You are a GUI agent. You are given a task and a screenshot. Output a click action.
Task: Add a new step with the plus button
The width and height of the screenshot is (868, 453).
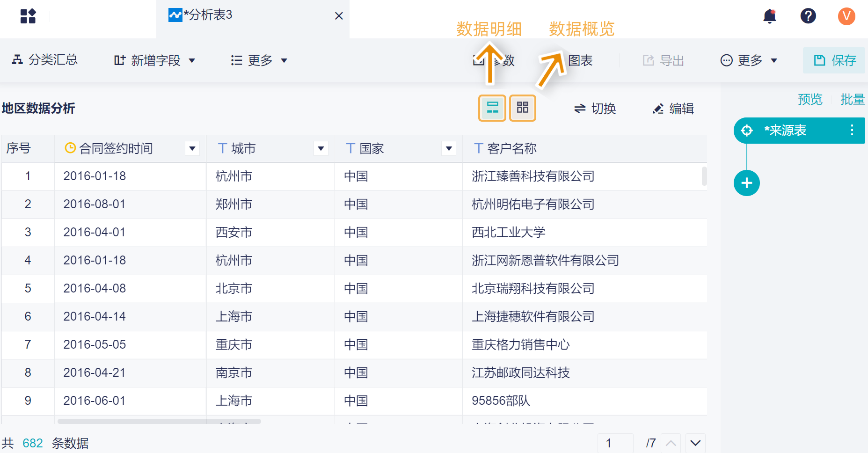tap(747, 183)
